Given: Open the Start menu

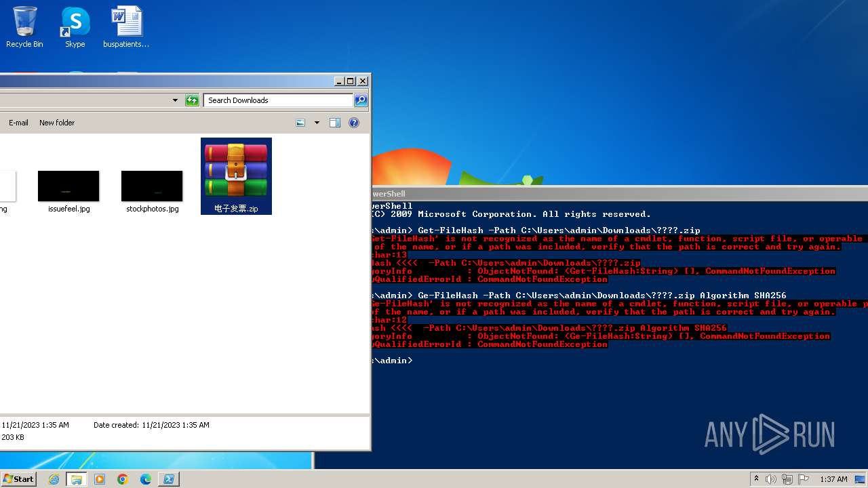Looking at the screenshot, I should click(x=18, y=479).
